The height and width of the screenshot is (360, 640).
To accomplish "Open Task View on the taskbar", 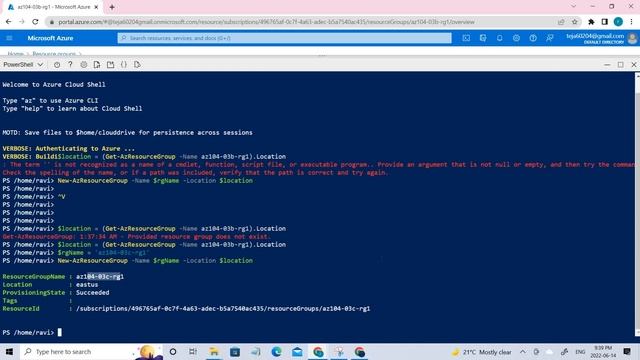I will pyautogui.click(x=193, y=351).
